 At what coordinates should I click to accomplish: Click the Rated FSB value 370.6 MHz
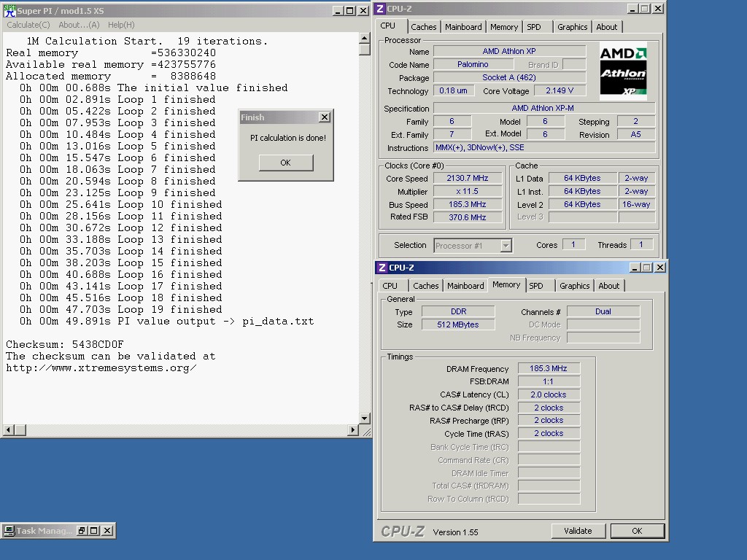click(468, 217)
